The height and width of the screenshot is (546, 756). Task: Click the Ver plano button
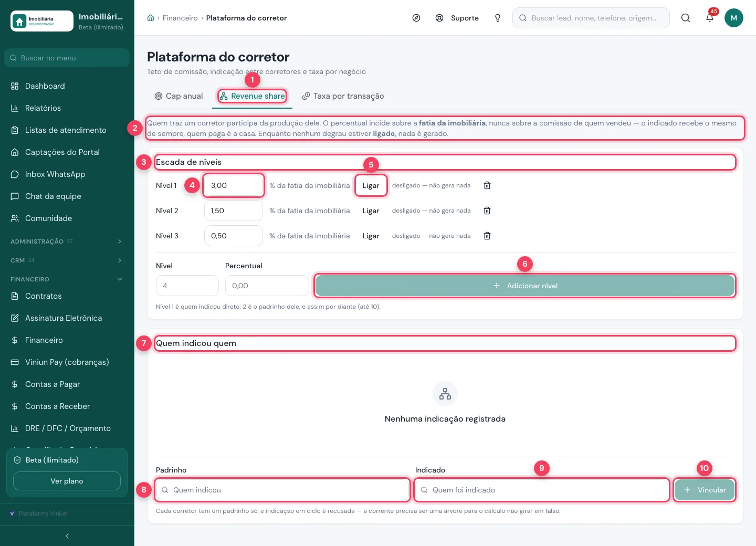[67, 481]
